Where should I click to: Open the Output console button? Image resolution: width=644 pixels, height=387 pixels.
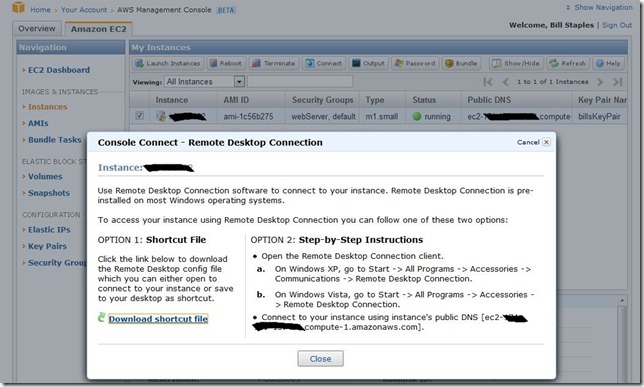click(x=368, y=63)
